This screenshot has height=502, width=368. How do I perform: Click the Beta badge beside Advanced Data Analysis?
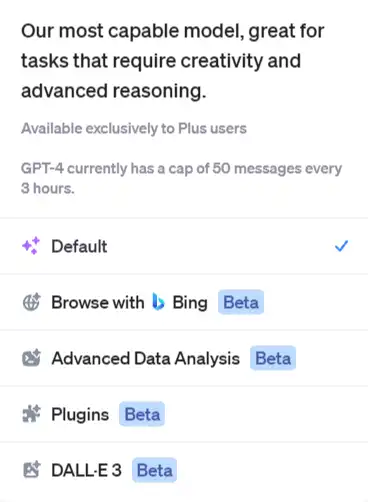tap(273, 358)
